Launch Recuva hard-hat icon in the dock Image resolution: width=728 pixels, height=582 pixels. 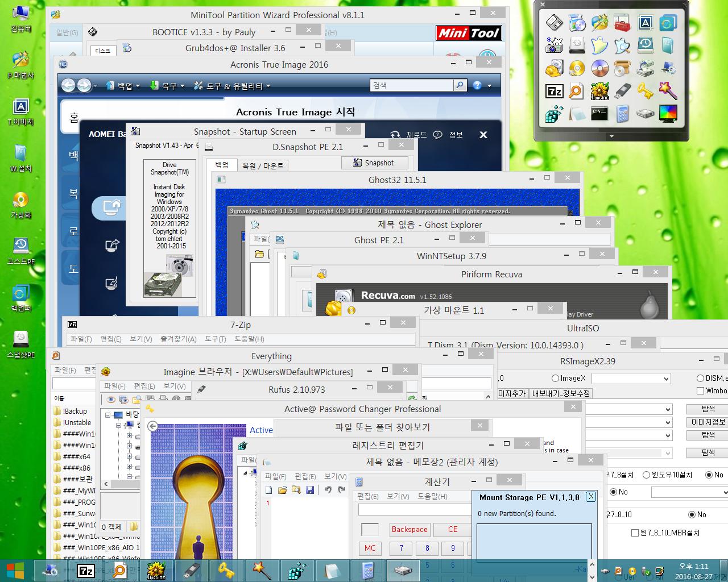(x=554, y=68)
